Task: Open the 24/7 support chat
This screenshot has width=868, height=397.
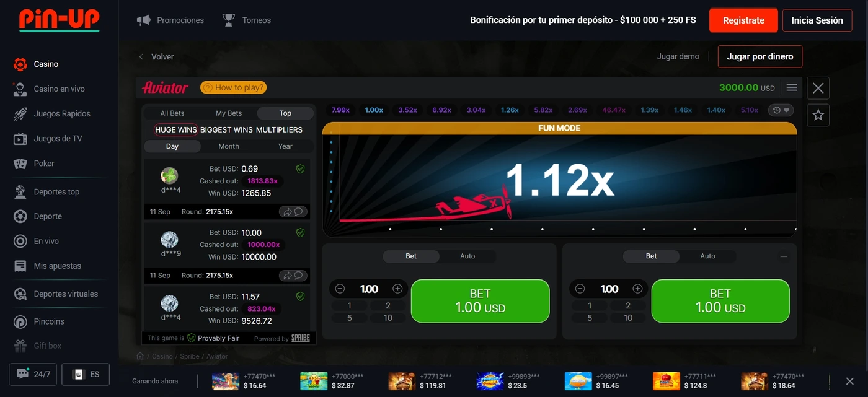Action: (x=33, y=374)
